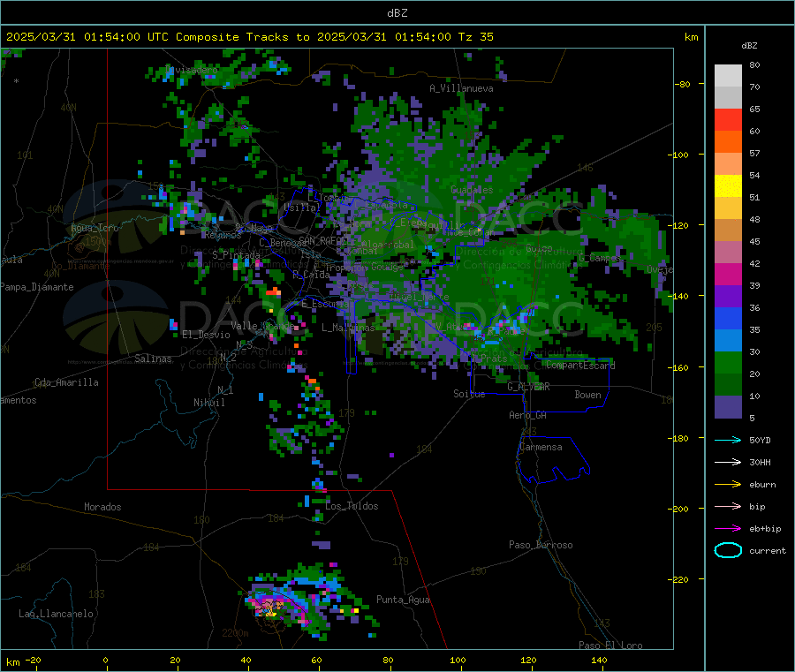
Task: Click the 'Valle_Grande' map label
Action: (262, 325)
